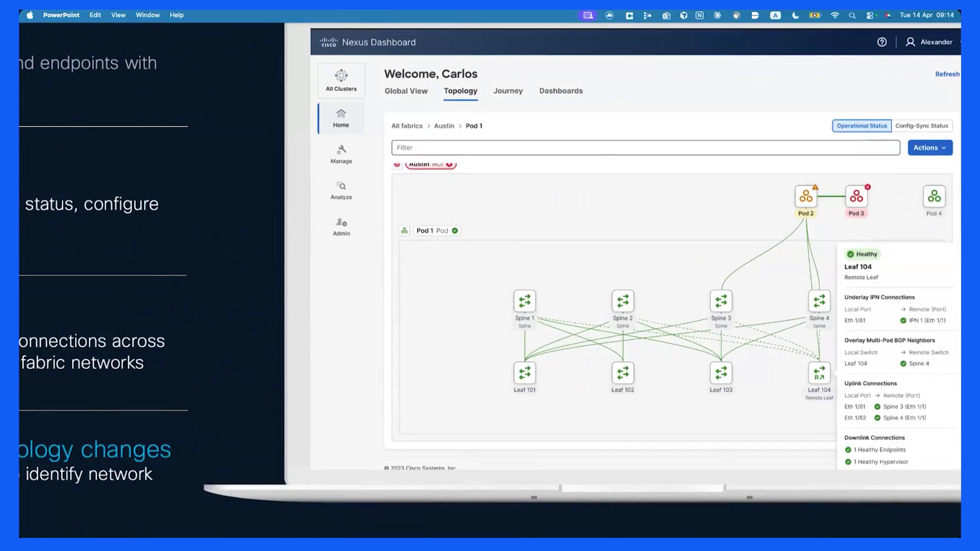Open the All Clusters selector
Screen dimensions: 980x551
341,80
